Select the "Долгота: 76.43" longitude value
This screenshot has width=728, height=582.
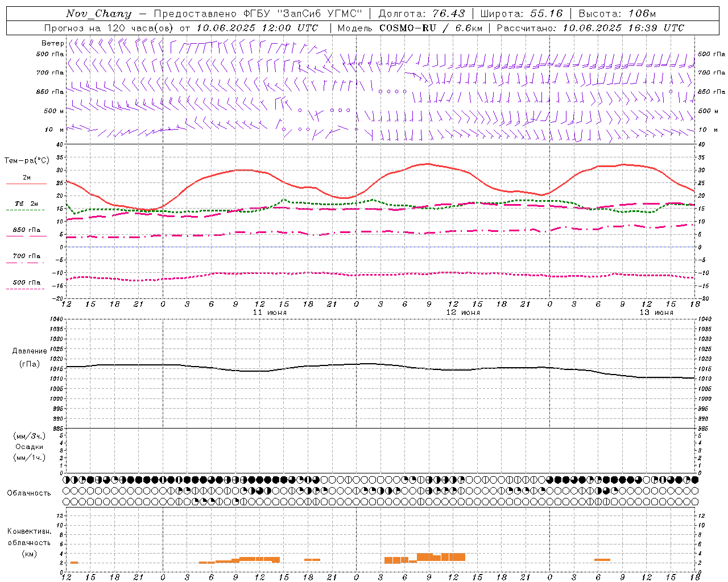421,14
